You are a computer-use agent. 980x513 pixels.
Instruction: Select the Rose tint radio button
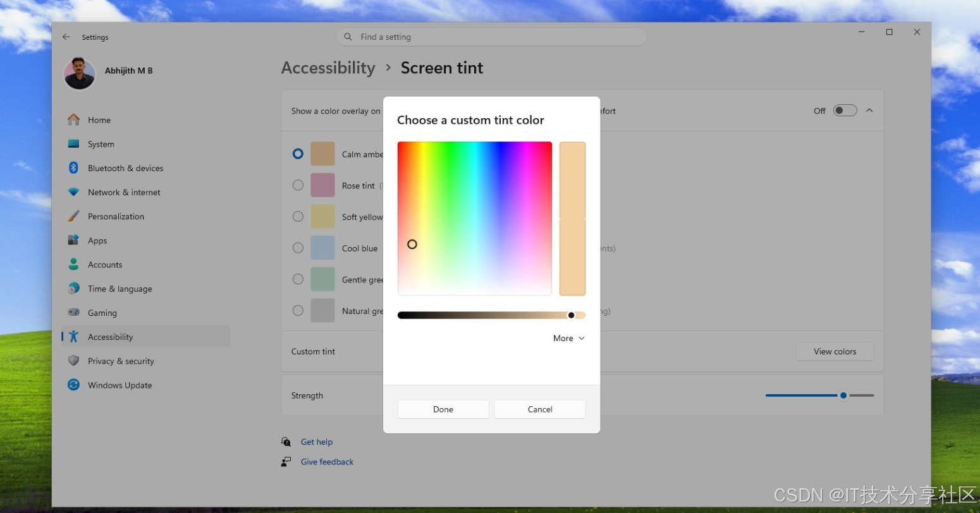click(298, 185)
